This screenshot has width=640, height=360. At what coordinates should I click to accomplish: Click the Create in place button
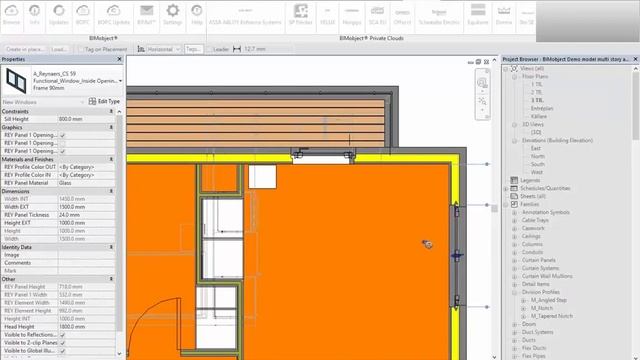pos(25,49)
